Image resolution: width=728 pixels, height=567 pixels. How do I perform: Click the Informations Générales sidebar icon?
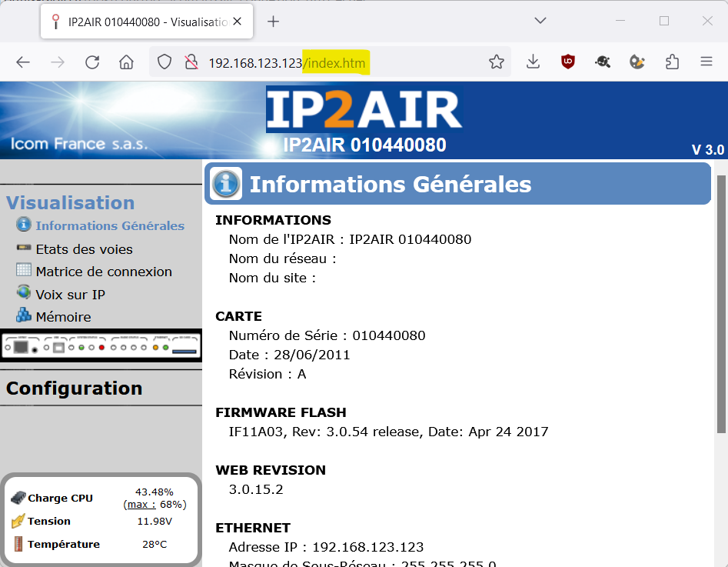[x=24, y=225]
